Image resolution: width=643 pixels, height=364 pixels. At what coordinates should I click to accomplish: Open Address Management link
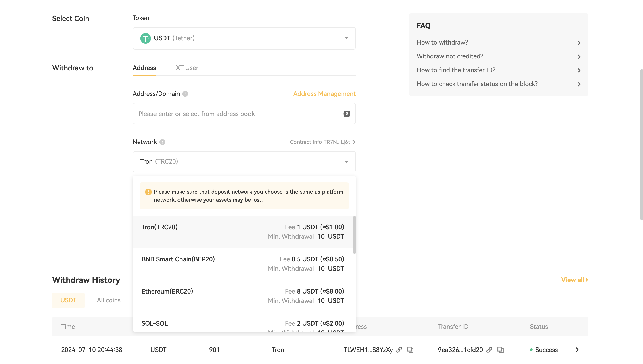coord(324,94)
